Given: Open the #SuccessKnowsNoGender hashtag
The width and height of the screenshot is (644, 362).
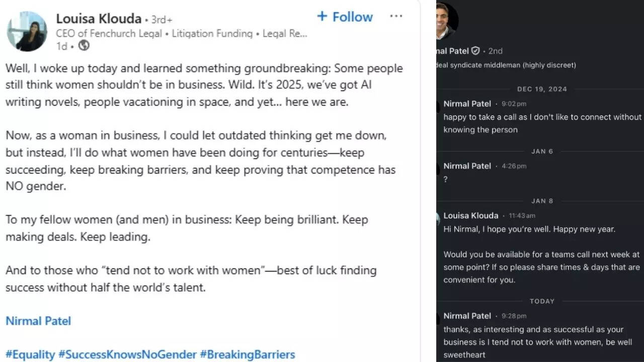Looking at the screenshot, I should [x=127, y=354].
